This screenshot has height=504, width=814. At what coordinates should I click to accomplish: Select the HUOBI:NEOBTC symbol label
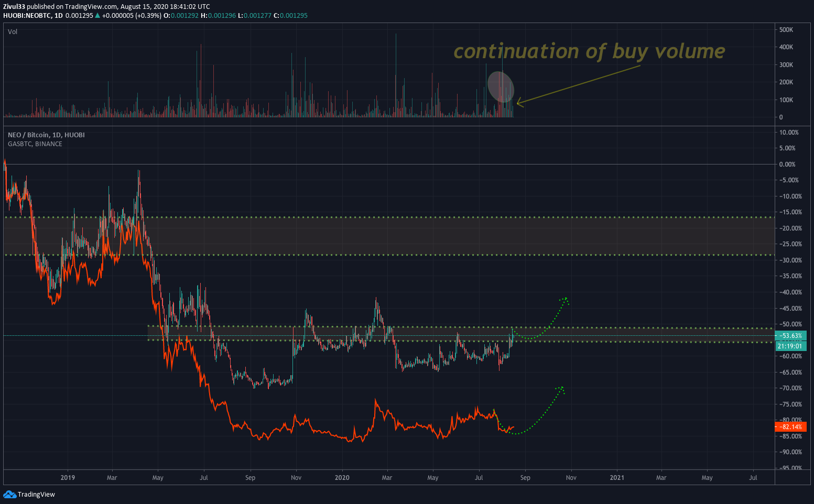point(27,16)
